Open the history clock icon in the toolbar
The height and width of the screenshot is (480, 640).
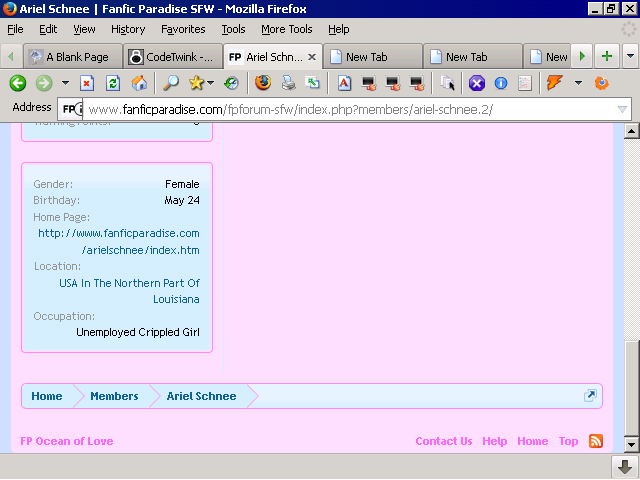point(231,83)
